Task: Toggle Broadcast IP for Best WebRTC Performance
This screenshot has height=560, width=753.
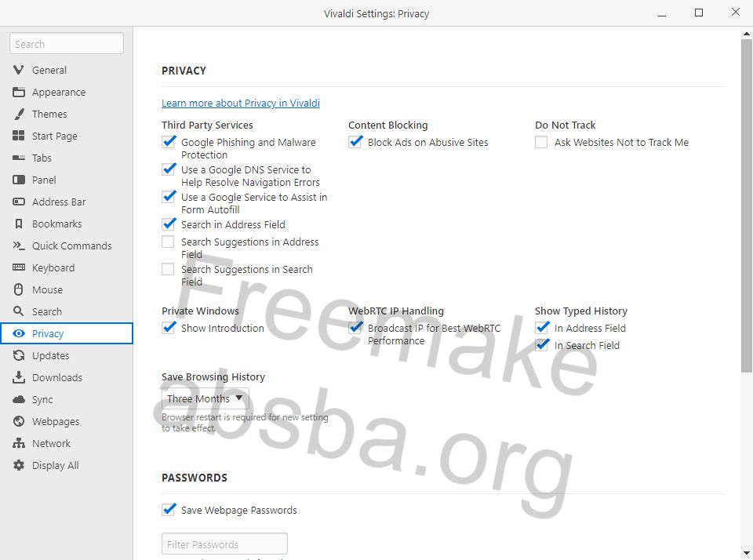Action: tap(355, 328)
